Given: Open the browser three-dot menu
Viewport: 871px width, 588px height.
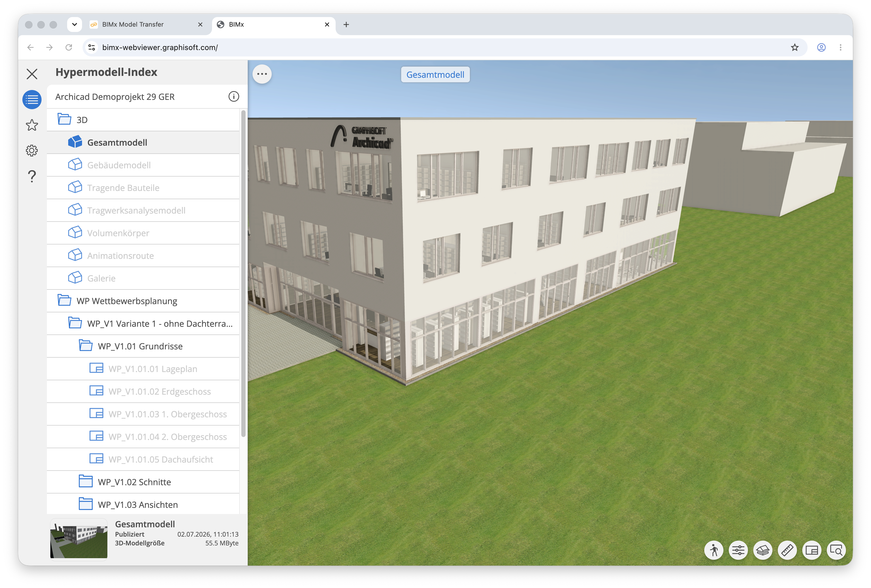Looking at the screenshot, I should (x=840, y=47).
